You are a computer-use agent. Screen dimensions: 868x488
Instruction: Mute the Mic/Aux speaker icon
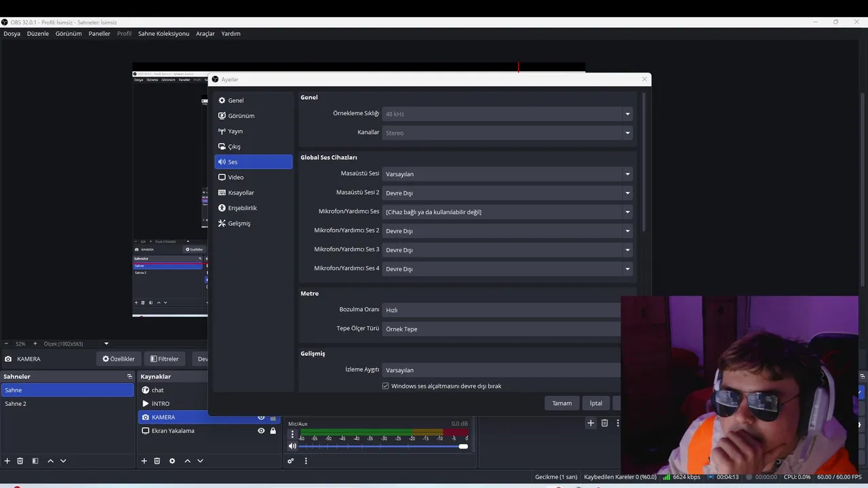click(x=292, y=446)
